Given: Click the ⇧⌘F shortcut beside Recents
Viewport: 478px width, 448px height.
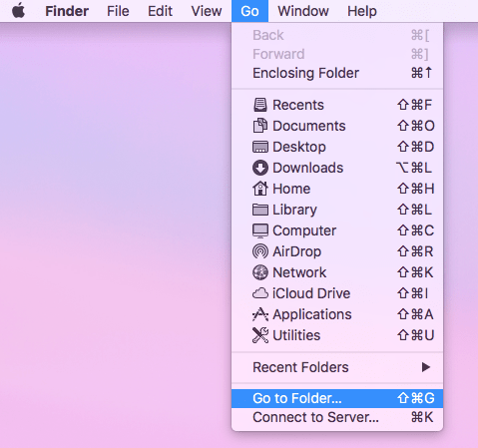Looking at the screenshot, I should point(414,105).
